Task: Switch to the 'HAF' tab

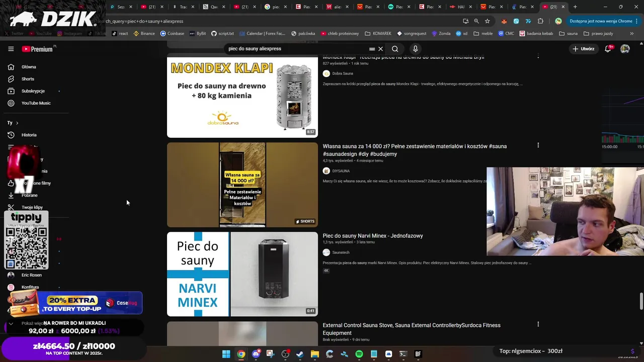Action: click(458, 7)
